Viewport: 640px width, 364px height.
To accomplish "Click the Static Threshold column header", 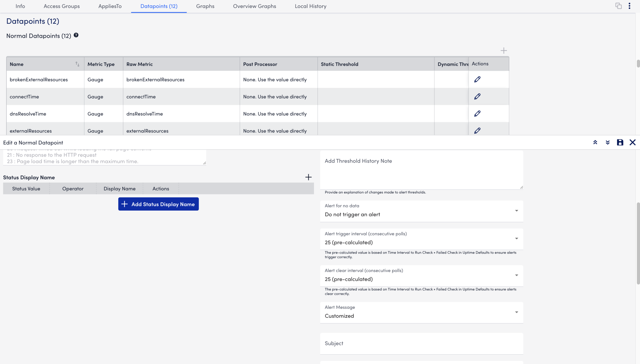I will [x=376, y=64].
